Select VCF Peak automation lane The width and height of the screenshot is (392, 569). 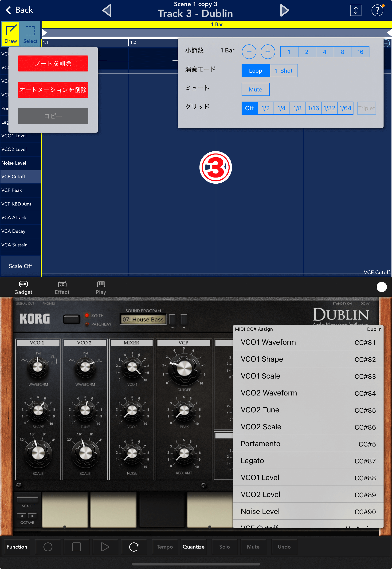pyautogui.click(x=21, y=190)
